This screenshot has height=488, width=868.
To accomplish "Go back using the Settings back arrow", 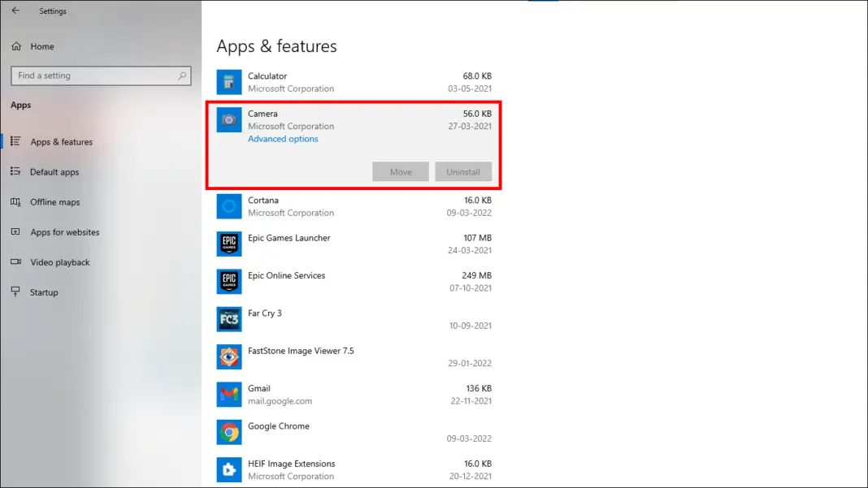I will (15, 11).
